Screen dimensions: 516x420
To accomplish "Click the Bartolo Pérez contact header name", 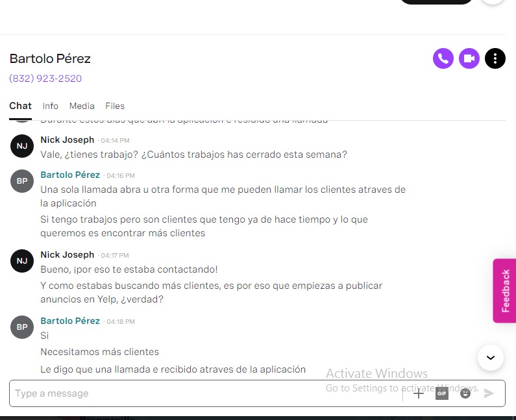I will click(x=50, y=58).
